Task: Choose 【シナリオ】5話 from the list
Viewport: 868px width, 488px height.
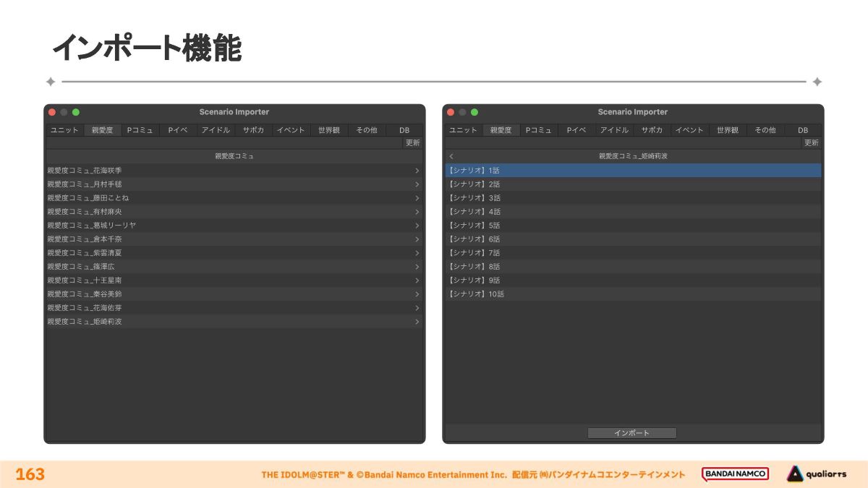Action: pos(475,226)
